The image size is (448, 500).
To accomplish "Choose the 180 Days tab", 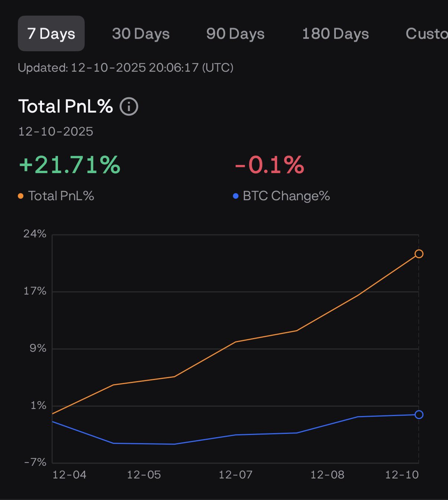I will tap(335, 34).
